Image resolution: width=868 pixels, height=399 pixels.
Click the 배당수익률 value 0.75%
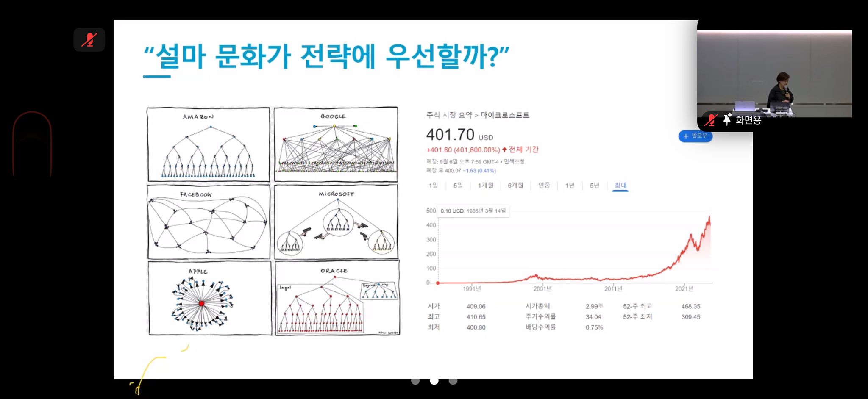[x=594, y=327]
